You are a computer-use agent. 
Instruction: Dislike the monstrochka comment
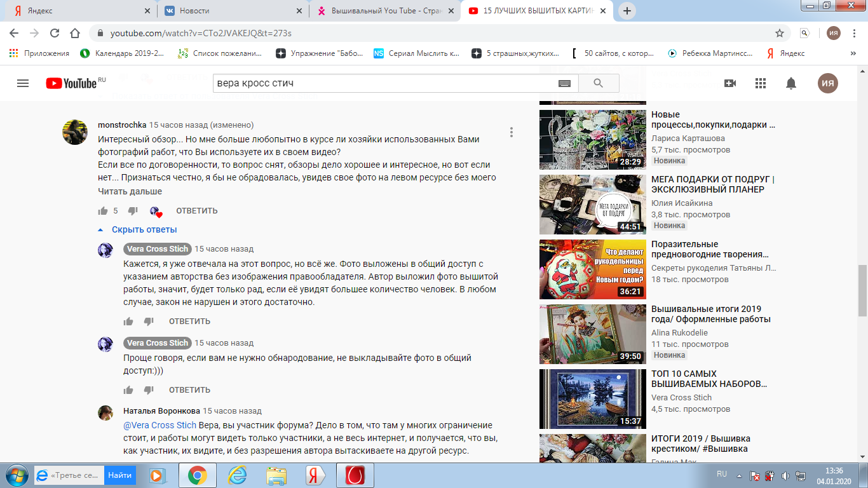[133, 211]
